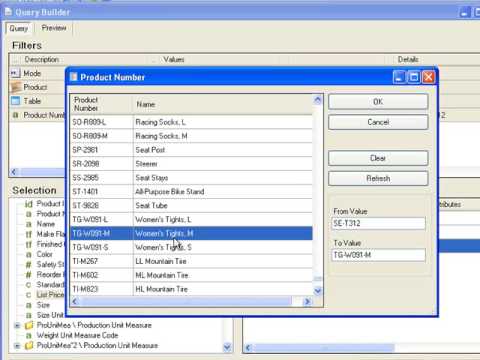
Task: Select row Racing Socks, M
Action: coord(191,136)
